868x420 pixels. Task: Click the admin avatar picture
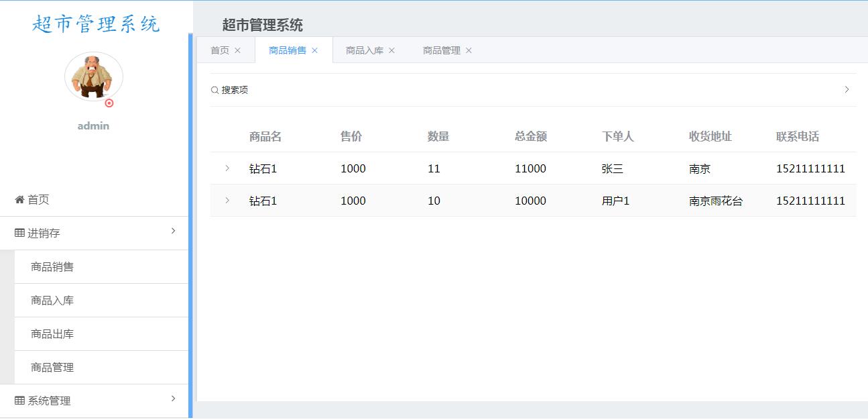pos(93,77)
